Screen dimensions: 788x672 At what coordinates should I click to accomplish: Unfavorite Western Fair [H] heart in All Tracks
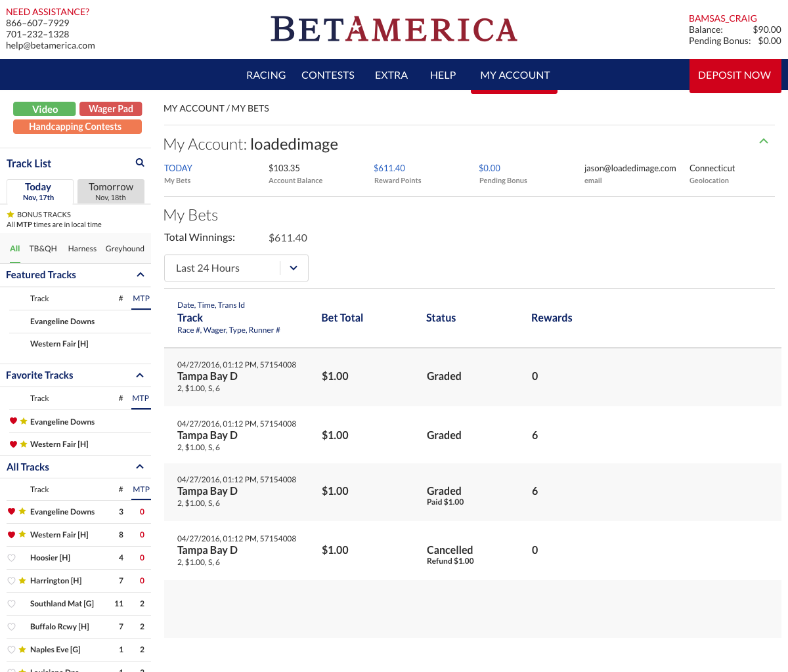(x=11, y=535)
